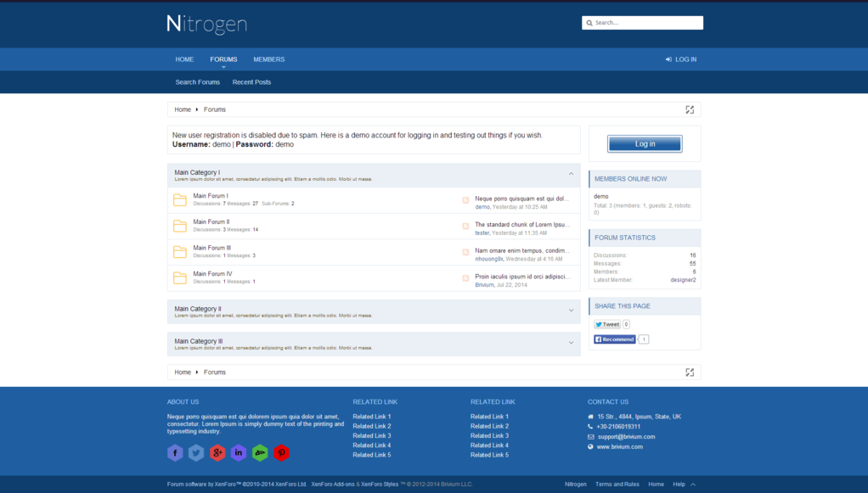This screenshot has width=868, height=493.
Task: Click the RSS feed icon for Main Forum I
Action: 465,200
